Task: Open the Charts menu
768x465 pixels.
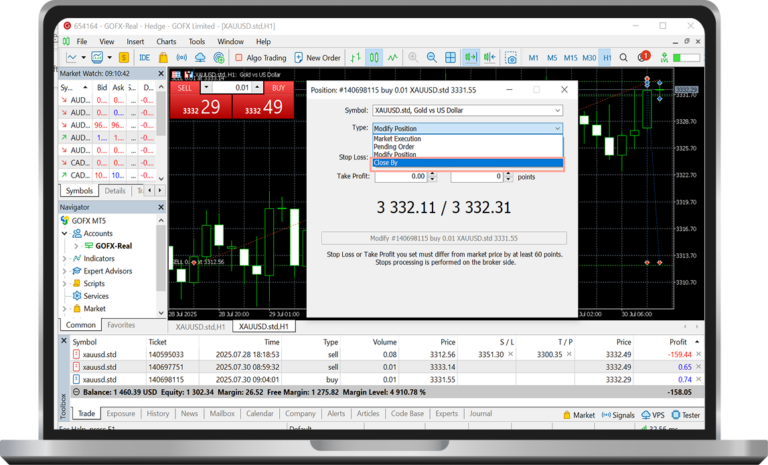Action: tap(166, 42)
